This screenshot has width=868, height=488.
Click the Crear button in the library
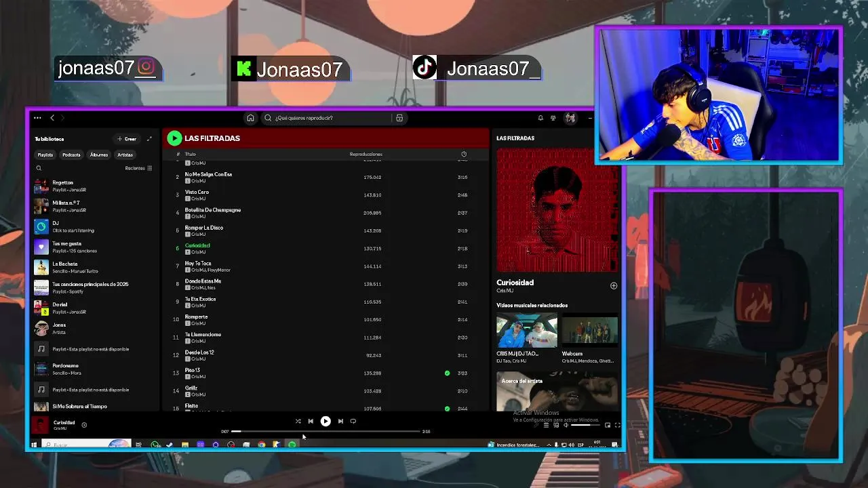127,139
